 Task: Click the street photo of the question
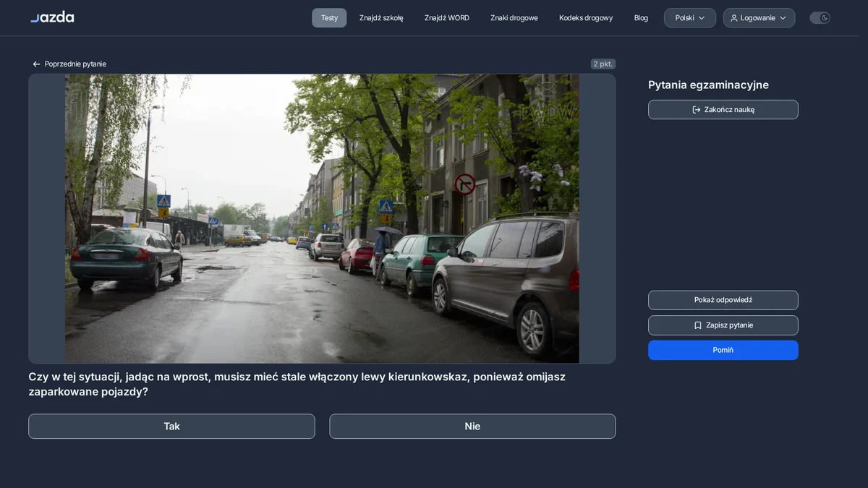click(322, 218)
